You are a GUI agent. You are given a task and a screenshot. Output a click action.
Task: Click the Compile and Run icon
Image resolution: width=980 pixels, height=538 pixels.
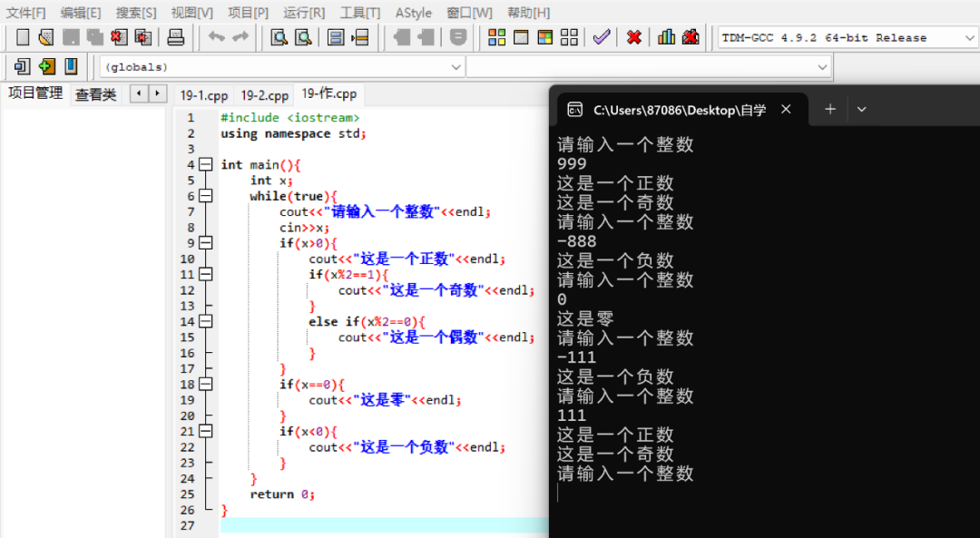coord(545,37)
